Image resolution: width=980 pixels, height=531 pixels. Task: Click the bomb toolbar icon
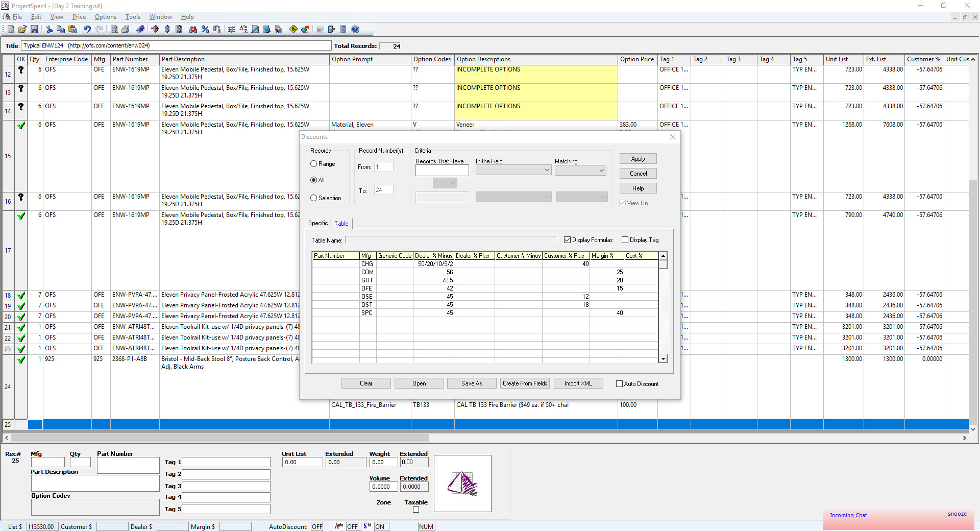[x=305, y=29]
